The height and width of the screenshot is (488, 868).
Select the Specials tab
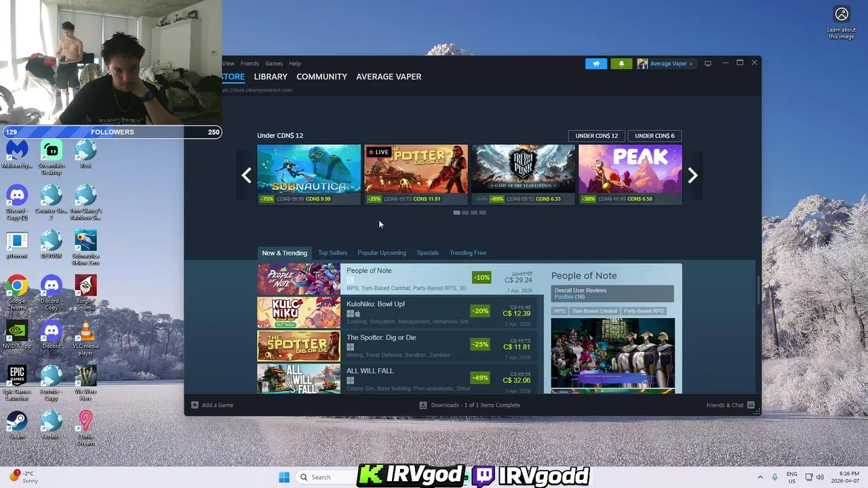[x=427, y=253]
